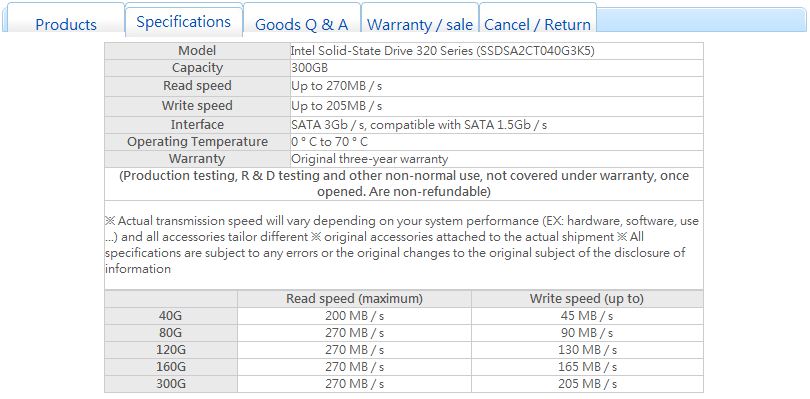The width and height of the screenshot is (810, 399).
Task: Select the 300G row label
Action: click(x=171, y=384)
